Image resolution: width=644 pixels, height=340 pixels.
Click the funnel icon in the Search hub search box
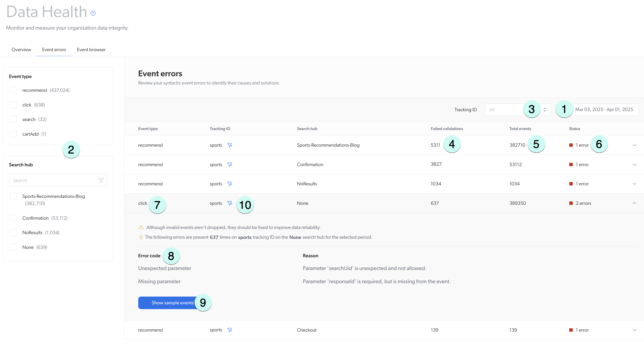[101, 180]
